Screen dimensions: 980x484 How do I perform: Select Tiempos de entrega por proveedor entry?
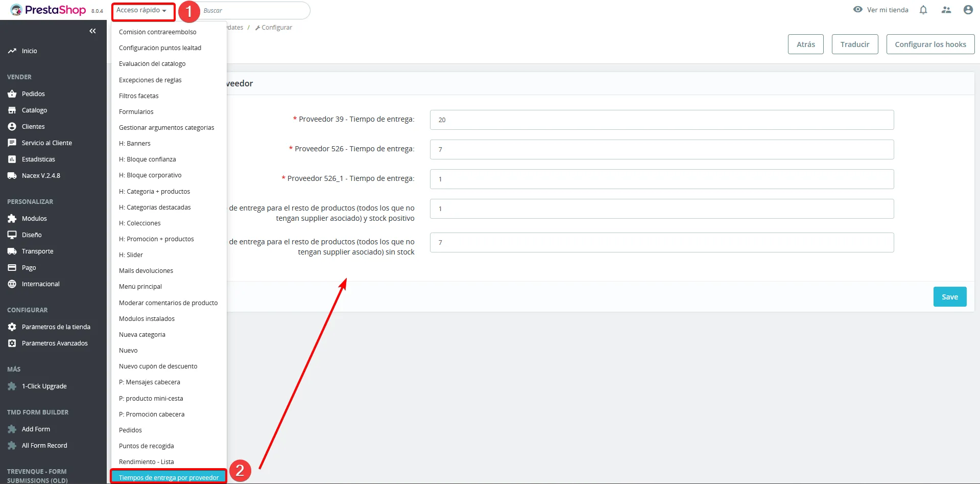coord(169,477)
